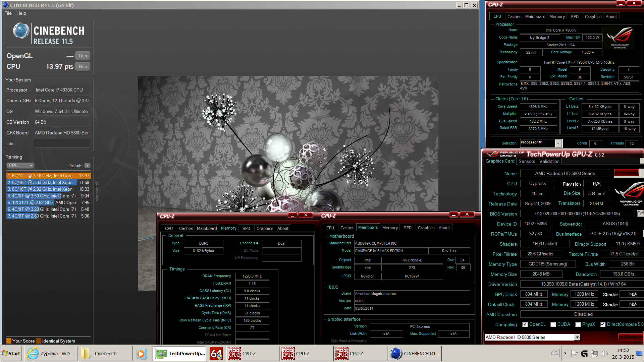The height and width of the screenshot is (362, 644).
Task: Click the Cinebench globe logo
Action: tap(21, 31)
